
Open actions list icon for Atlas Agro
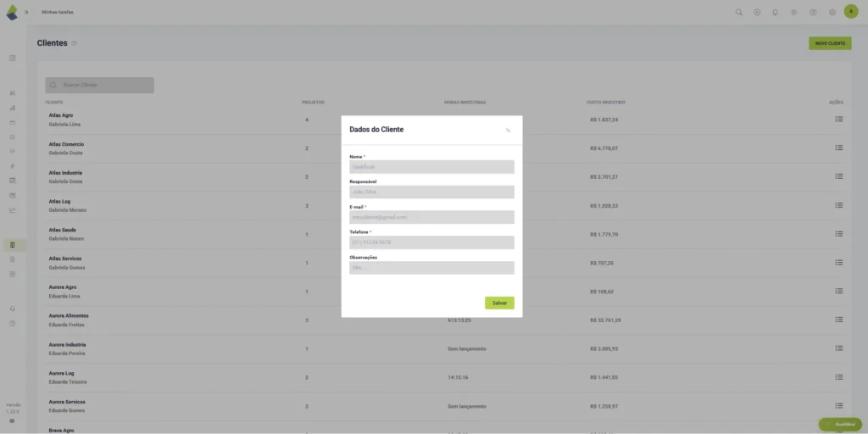838,119
